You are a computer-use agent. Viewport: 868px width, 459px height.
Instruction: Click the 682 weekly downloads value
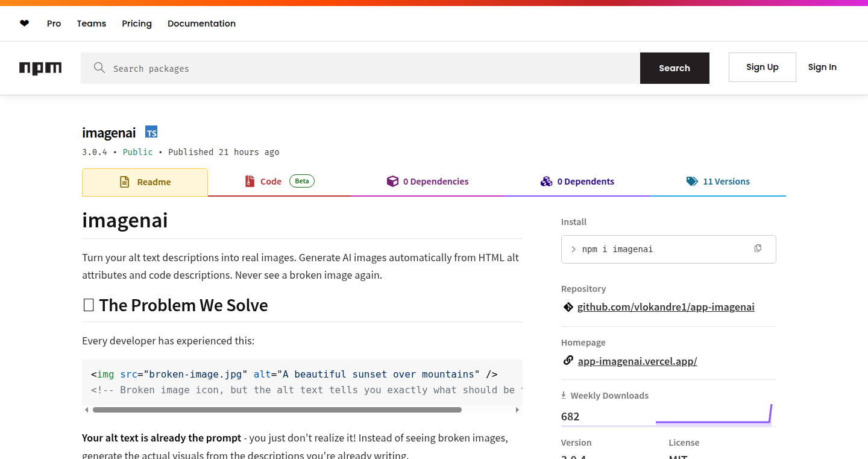[570, 416]
